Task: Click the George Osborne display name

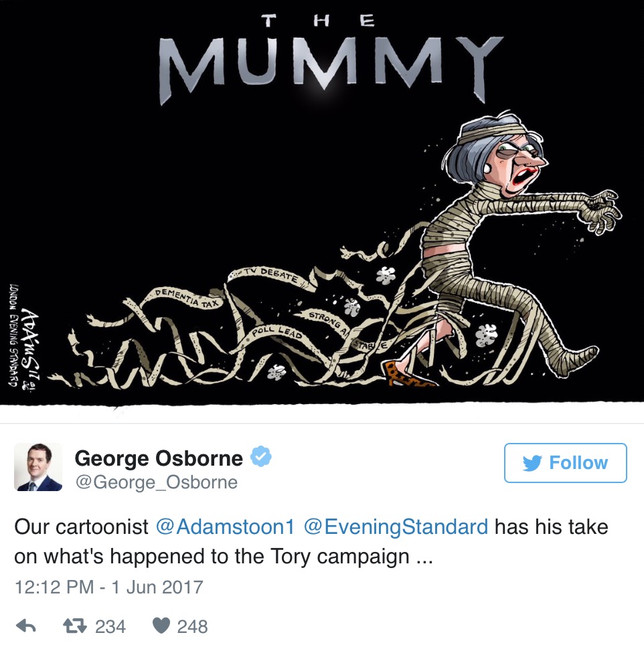Action: [159, 458]
